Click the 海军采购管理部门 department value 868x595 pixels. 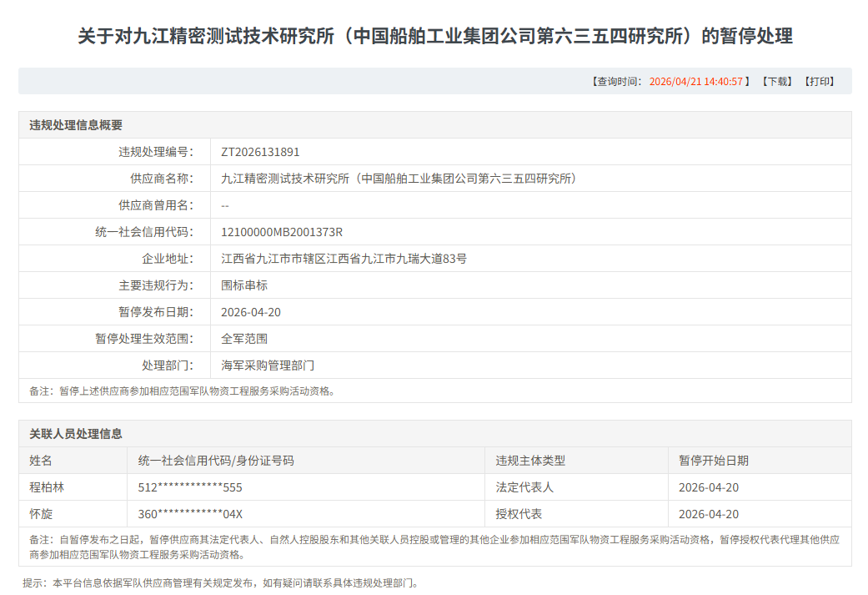[x=268, y=366]
